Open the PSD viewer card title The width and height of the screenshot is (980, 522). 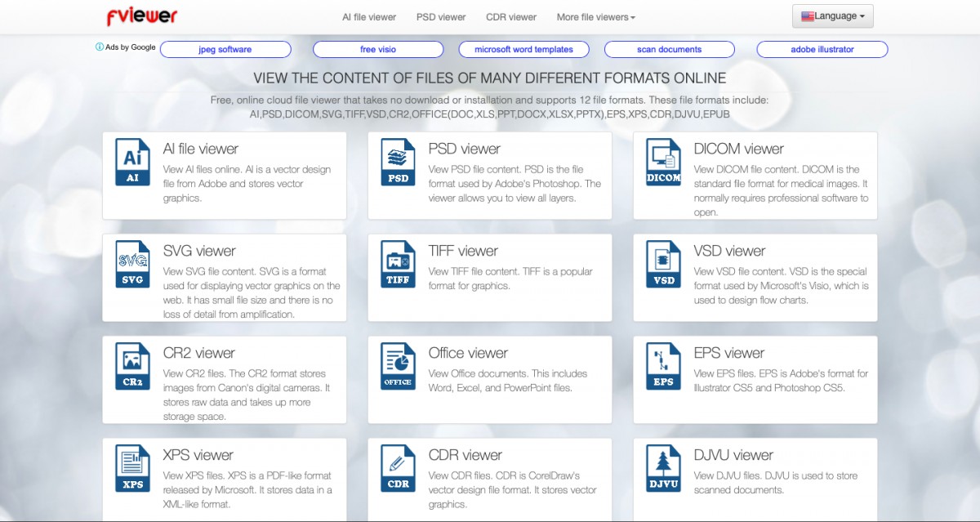pos(464,149)
